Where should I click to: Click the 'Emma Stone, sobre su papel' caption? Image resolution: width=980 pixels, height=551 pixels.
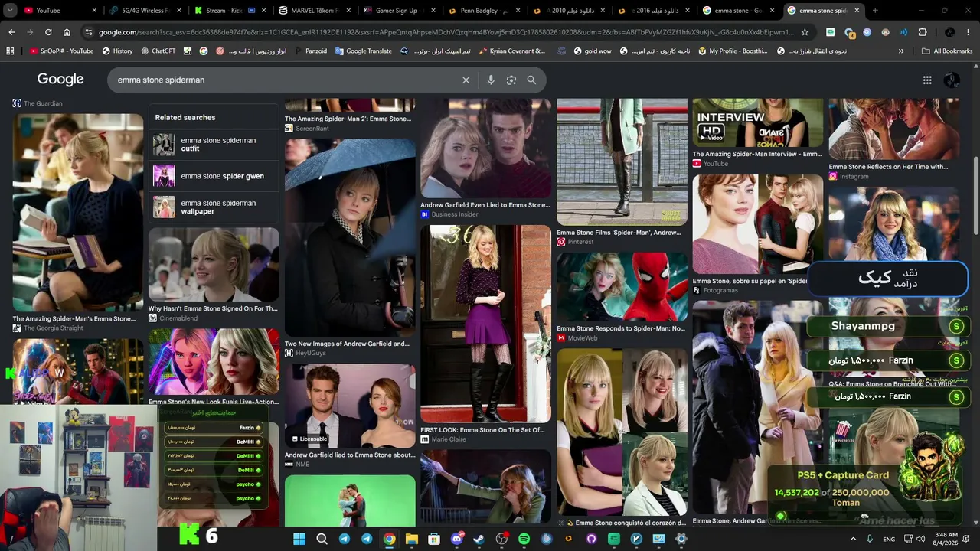[750, 281]
